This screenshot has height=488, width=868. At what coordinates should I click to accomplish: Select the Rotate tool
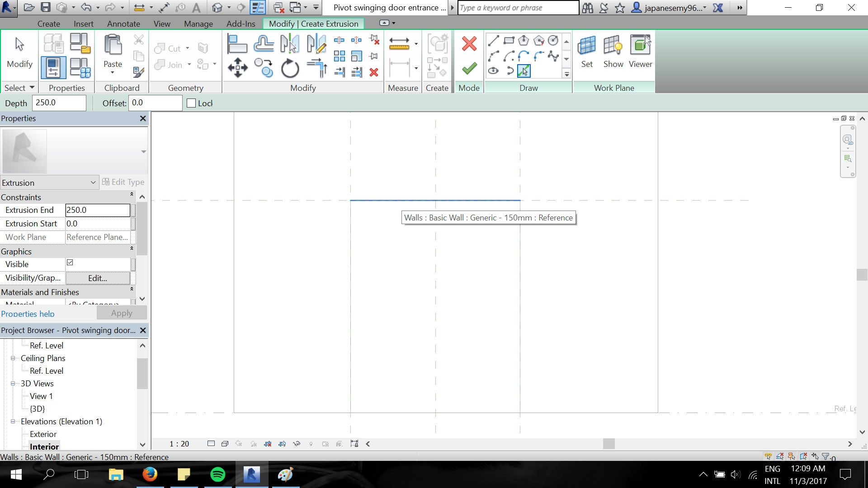[x=290, y=68]
